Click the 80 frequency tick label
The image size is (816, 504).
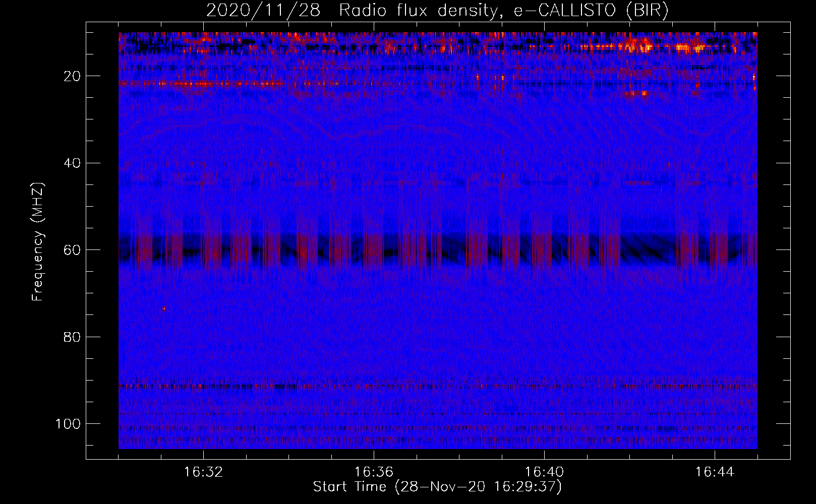[x=72, y=337]
